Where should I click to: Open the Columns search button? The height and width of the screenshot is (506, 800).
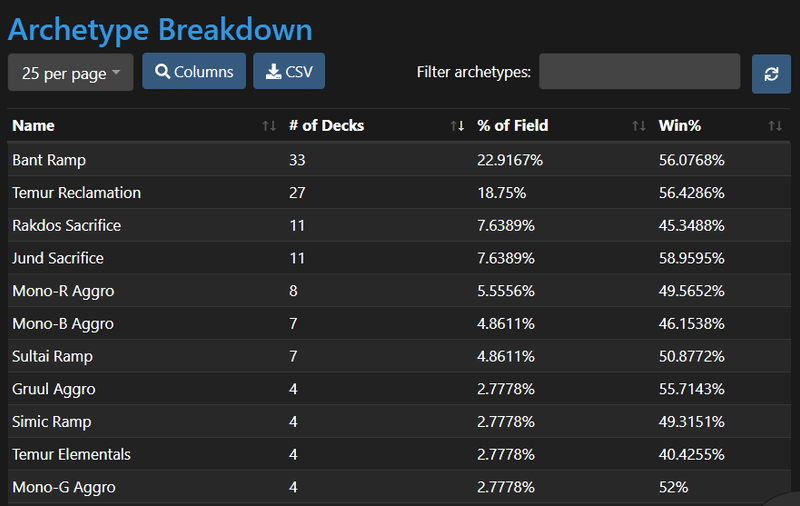[194, 71]
